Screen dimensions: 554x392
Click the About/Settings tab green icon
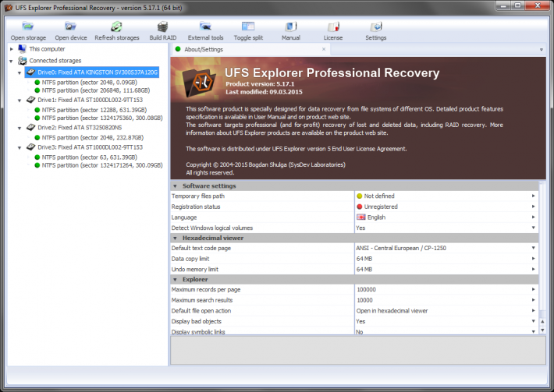pyautogui.click(x=178, y=49)
